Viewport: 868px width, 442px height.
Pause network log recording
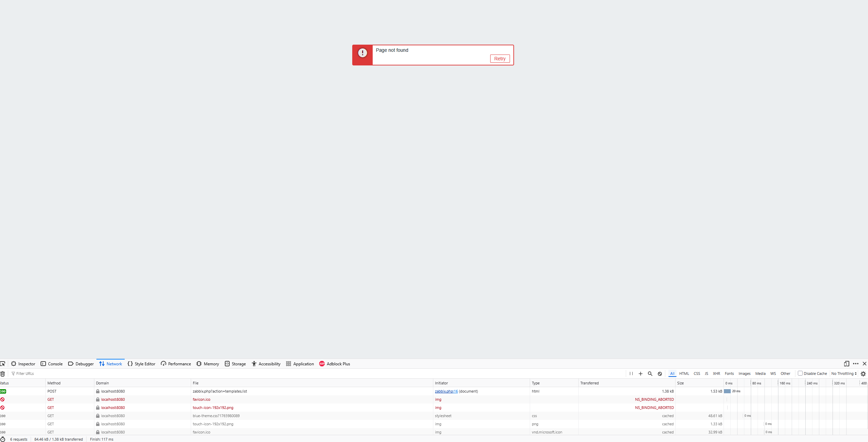click(631, 374)
